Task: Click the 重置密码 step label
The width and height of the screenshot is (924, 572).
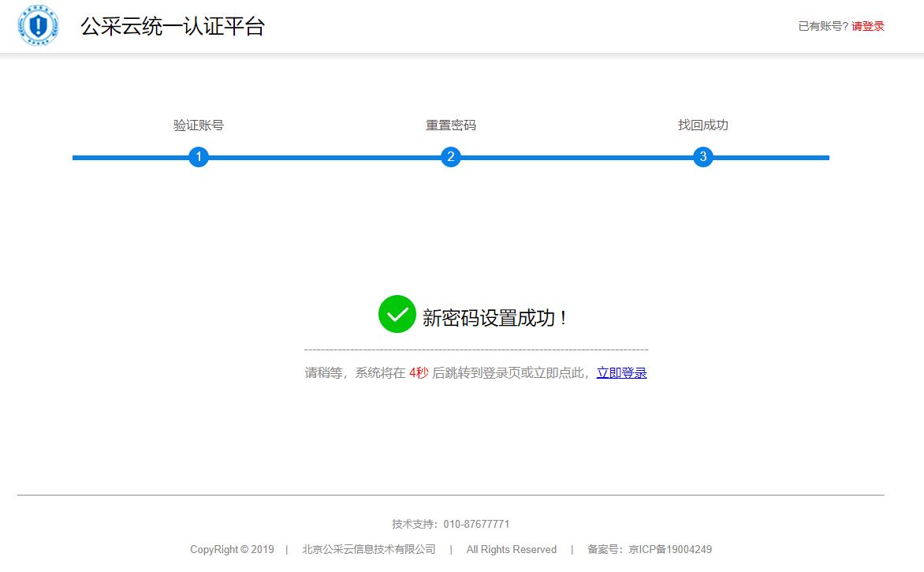Action: tap(450, 125)
